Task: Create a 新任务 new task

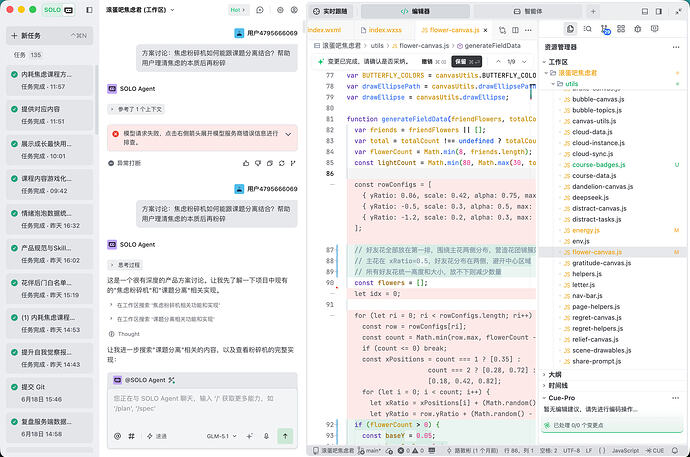Action: coord(49,36)
